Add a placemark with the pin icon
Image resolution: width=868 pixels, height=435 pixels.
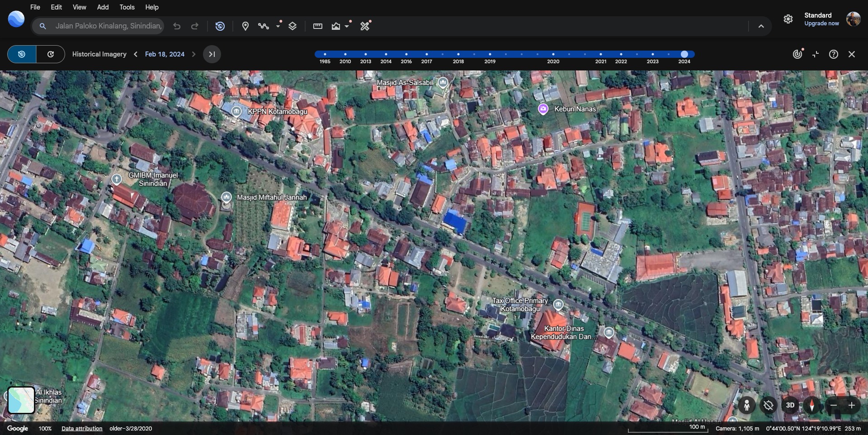click(x=245, y=26)
